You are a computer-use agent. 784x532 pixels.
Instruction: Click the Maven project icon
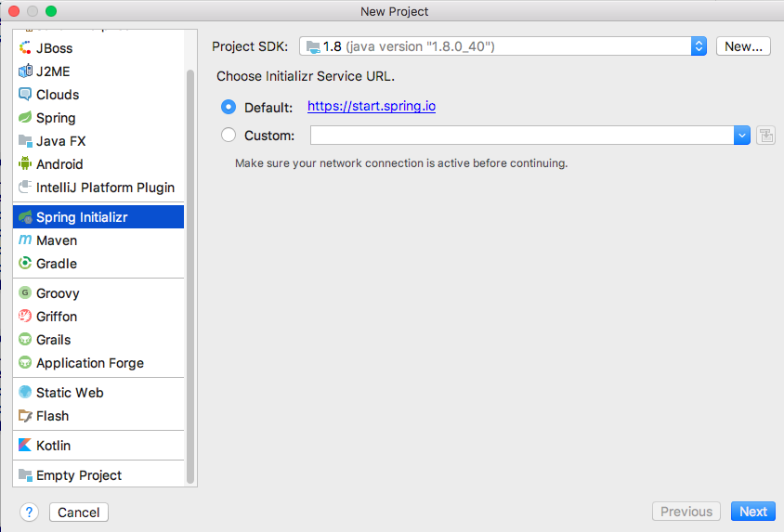[x=25, y=240]
